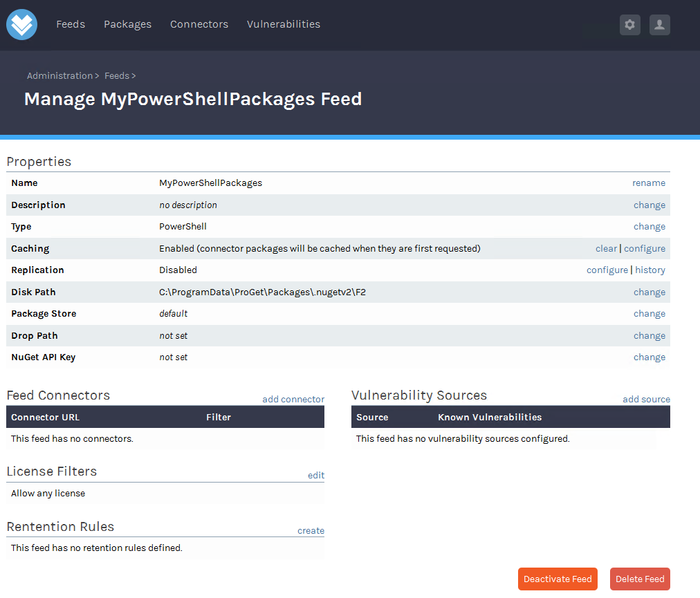700x598 pixels.
Task: Click the Deactivate Feed button
Action: click(558, 579)
